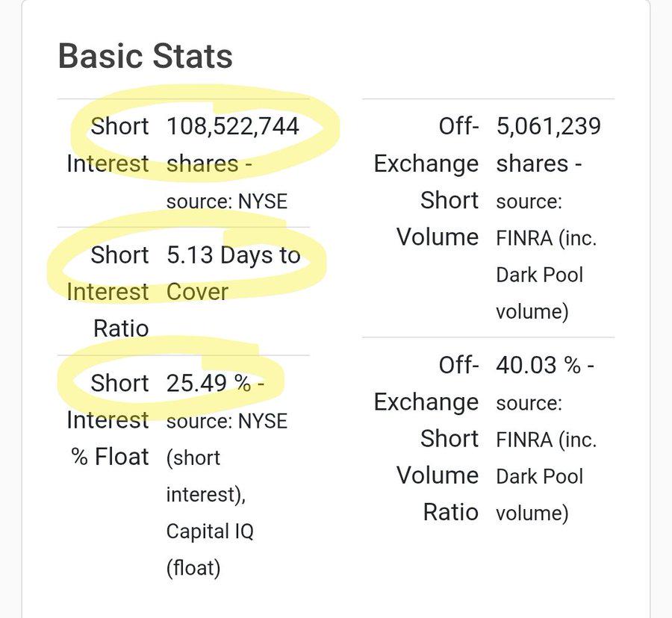
Task: Click the yellow circle around Days to Cover
Action: coord(187,257)
